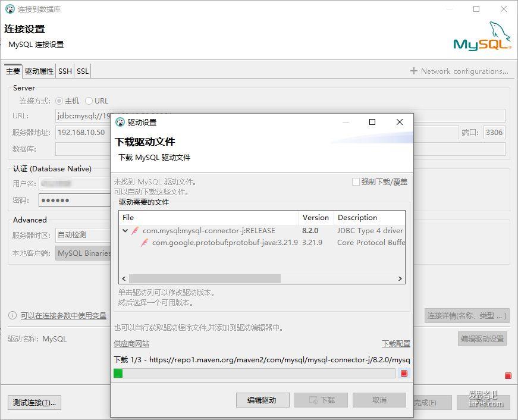Select the 主机 connection radio button

click(x=59, y=101)
